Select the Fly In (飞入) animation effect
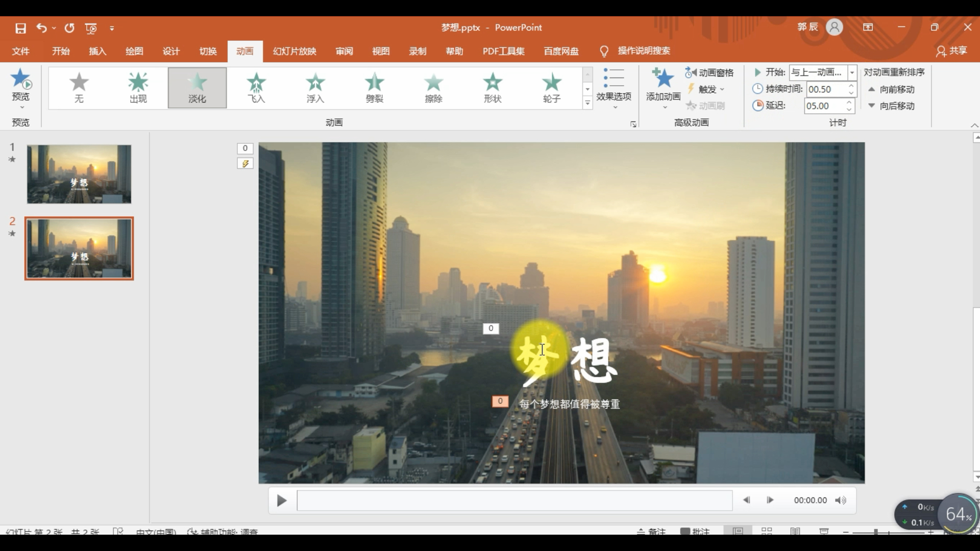 tap(256, 87)
